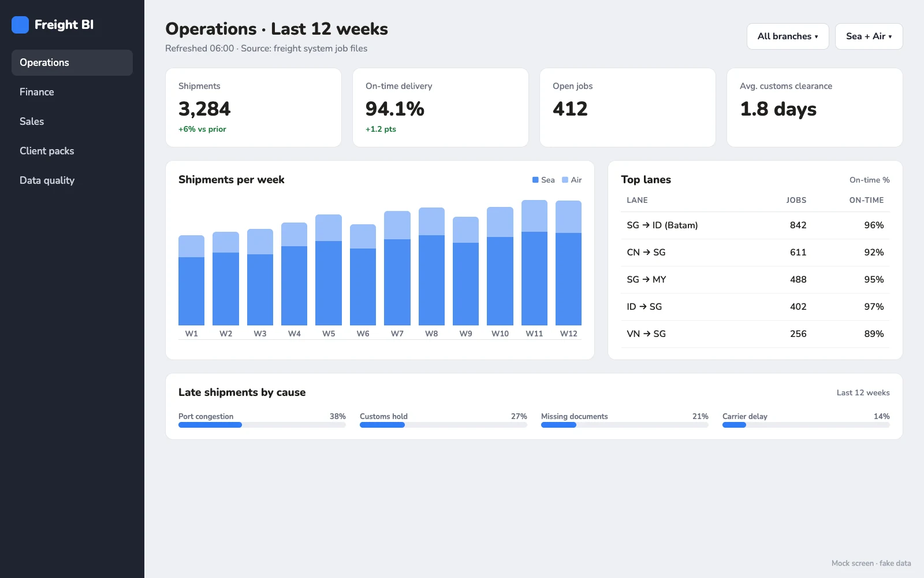The height and width of the screenshot is (578, 924).
Task: Click the Sea legend color swatch
Action: [x=535, y=180]
